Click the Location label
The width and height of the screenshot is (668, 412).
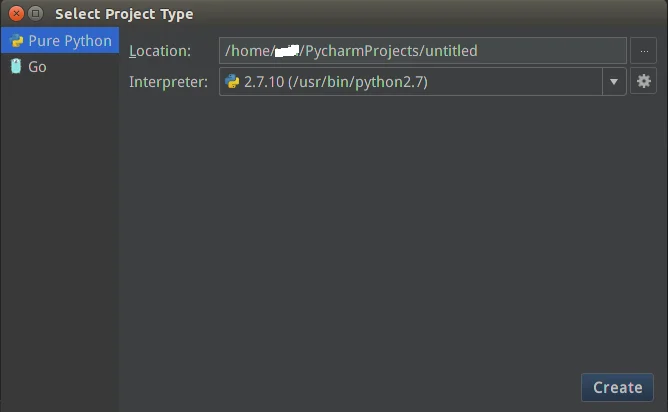click(160, 51)
